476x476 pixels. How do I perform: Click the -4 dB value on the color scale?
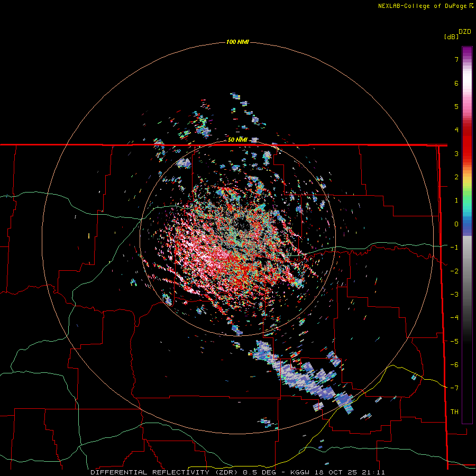(454, 318)
